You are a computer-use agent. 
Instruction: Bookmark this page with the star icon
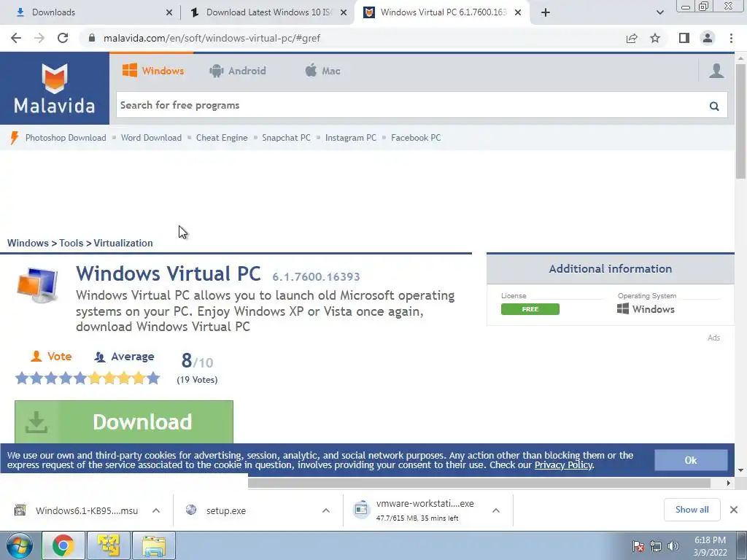656,38
